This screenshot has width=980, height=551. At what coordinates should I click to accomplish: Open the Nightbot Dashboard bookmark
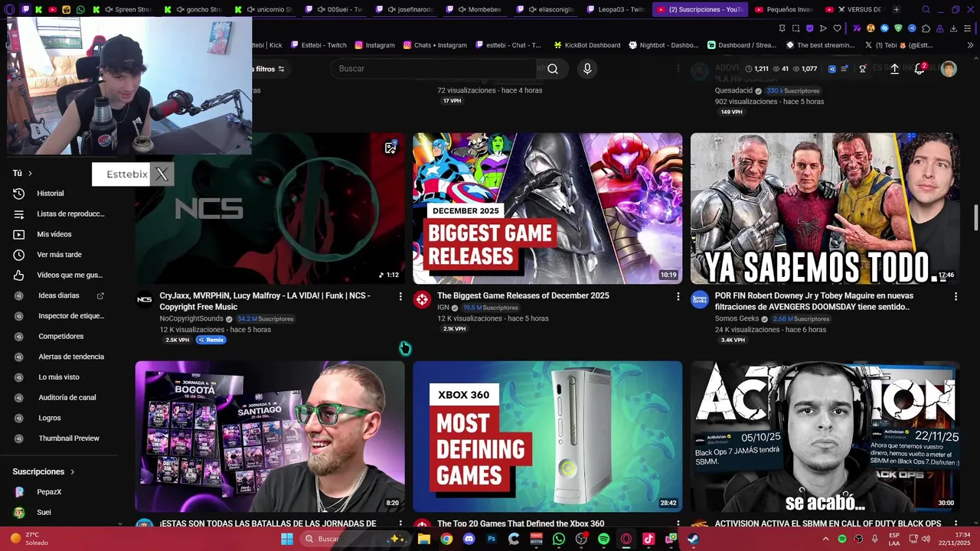click(663, 45)
